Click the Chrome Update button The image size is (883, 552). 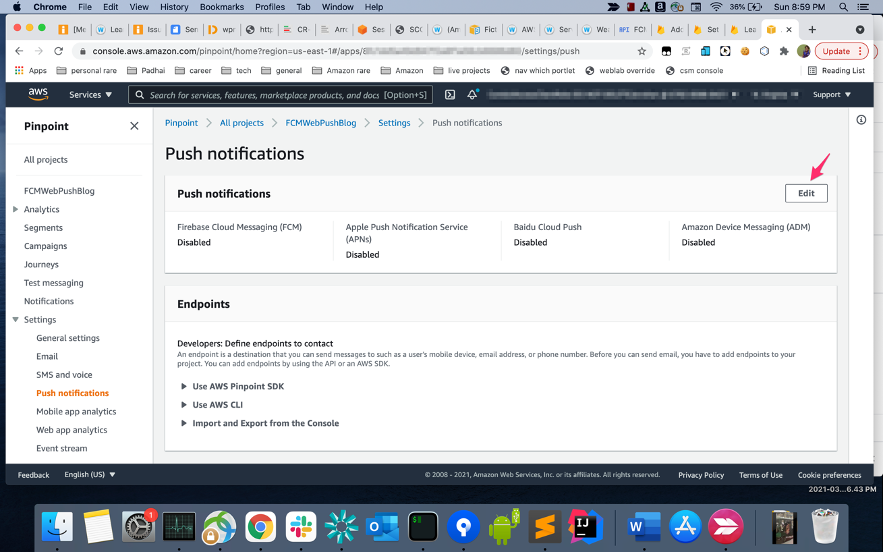841,51
